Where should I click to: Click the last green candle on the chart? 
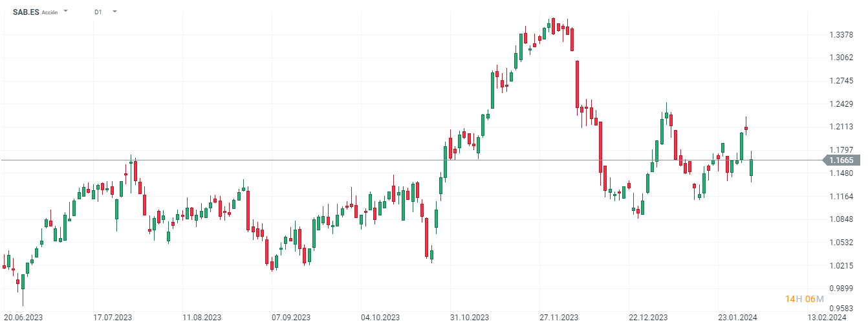(x=752, y=168)
